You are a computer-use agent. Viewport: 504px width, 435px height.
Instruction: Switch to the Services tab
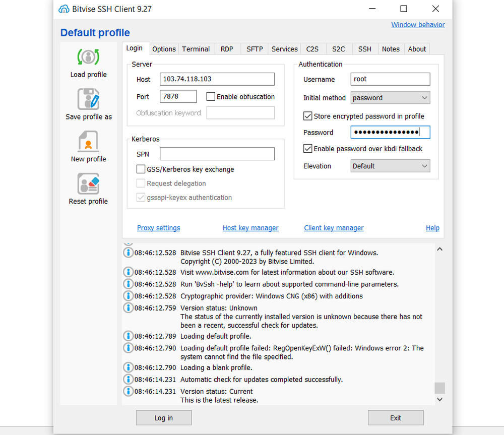284,48
